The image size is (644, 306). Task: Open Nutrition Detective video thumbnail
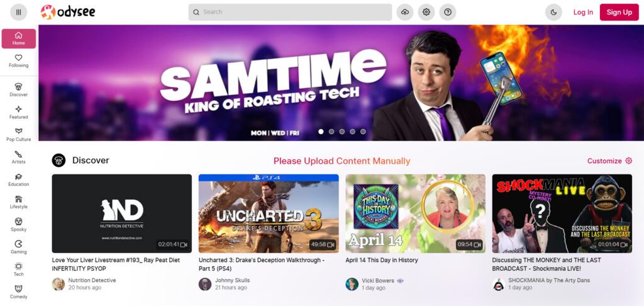click(121, 213)
